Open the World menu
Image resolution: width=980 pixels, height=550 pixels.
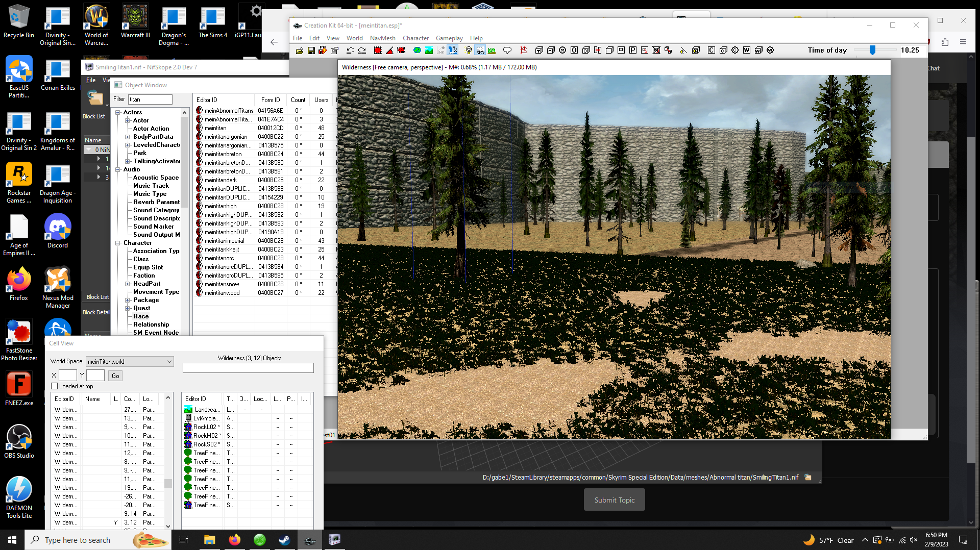[x=355, y=38]
